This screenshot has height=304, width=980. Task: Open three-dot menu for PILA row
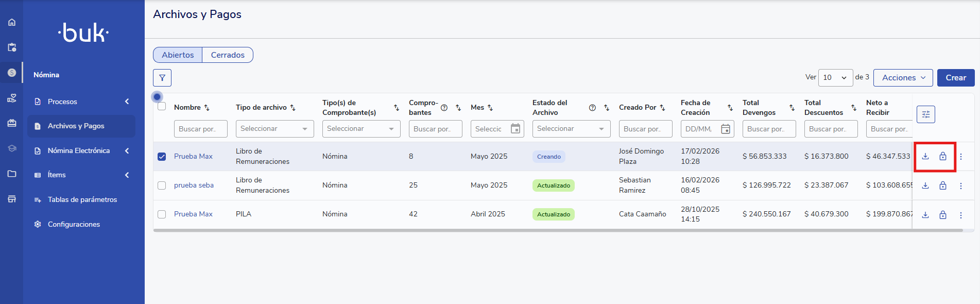click(x=960, y=215)
